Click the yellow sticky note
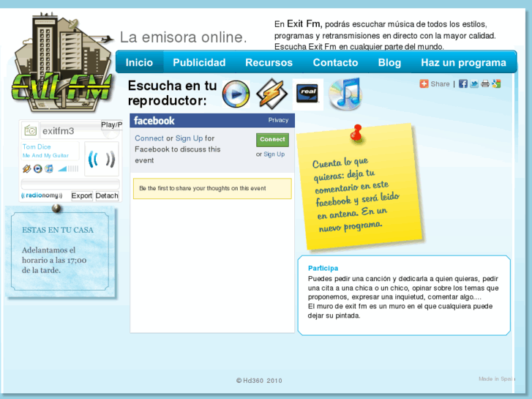Viewport: 532px width, 399px height. (360, 187)
